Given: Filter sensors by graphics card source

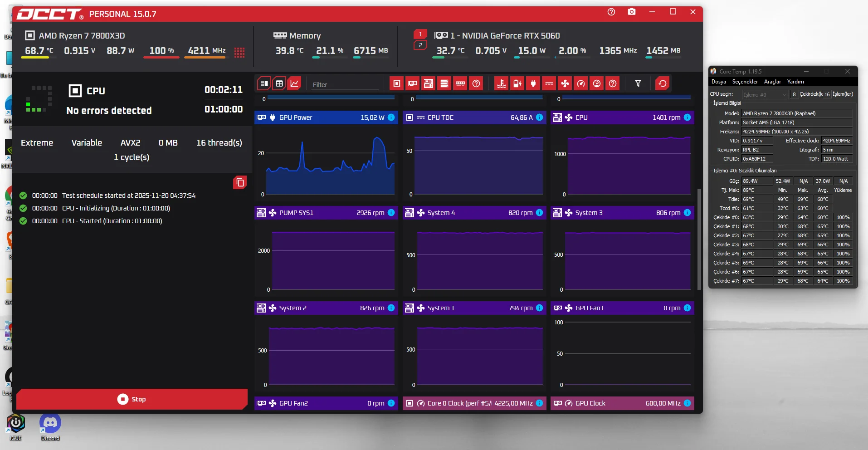Looking at the screenshot, I should tap(413, 83).
